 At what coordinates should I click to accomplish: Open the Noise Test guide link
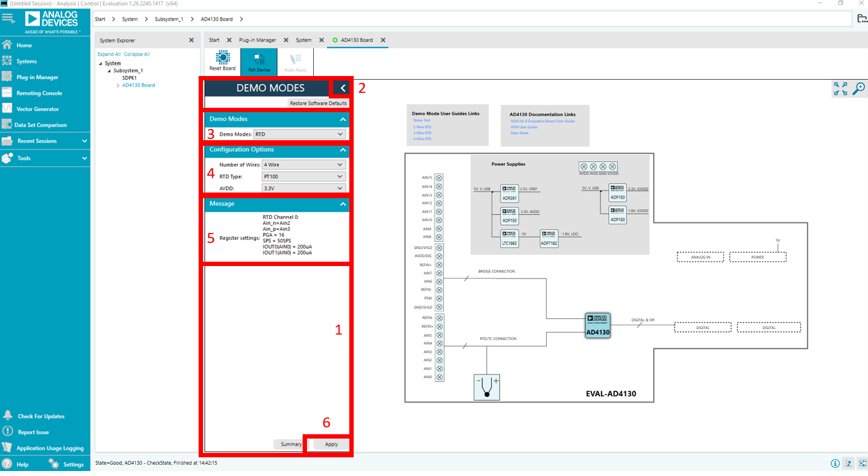422,120
